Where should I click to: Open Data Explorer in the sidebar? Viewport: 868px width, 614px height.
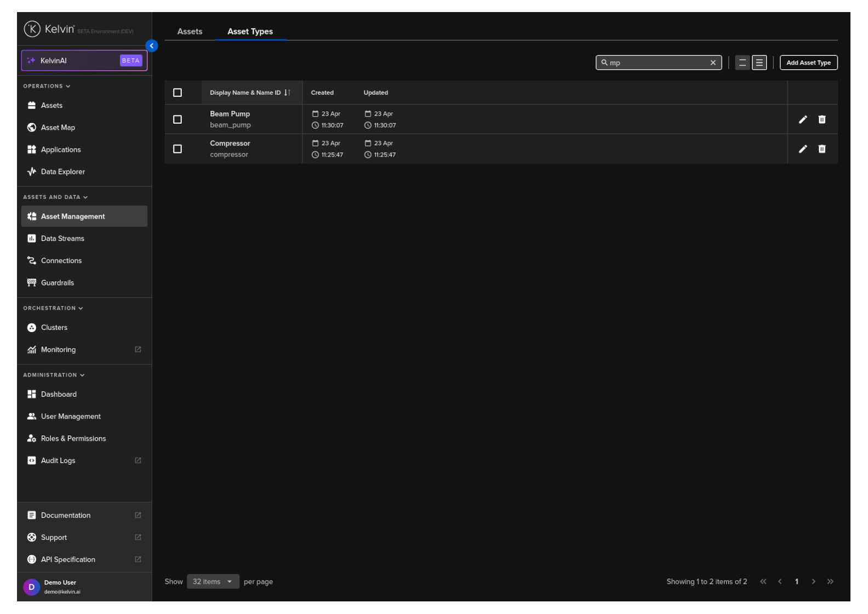coord(62,172)
